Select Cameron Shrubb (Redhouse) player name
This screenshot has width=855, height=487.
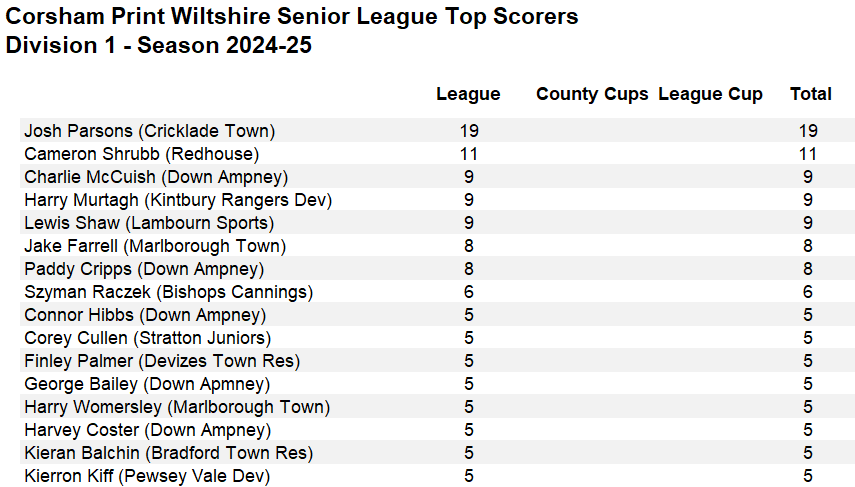click(141, 154)
